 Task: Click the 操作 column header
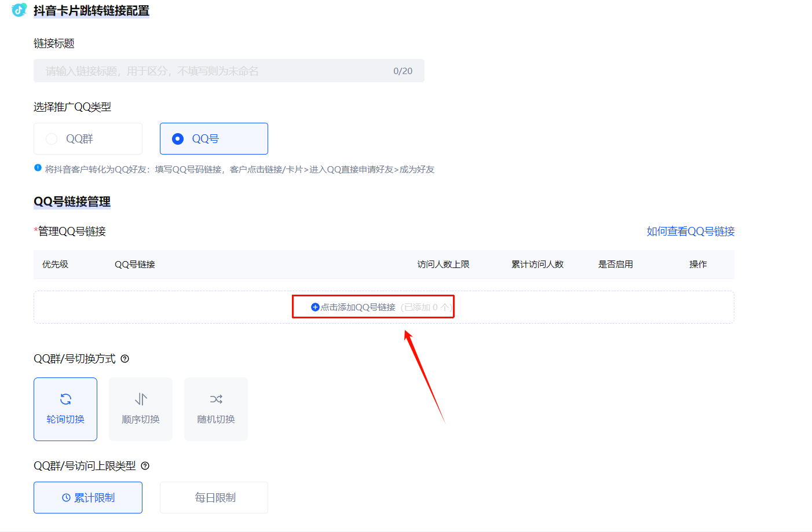pyautogui.click(x=697, y=265)
